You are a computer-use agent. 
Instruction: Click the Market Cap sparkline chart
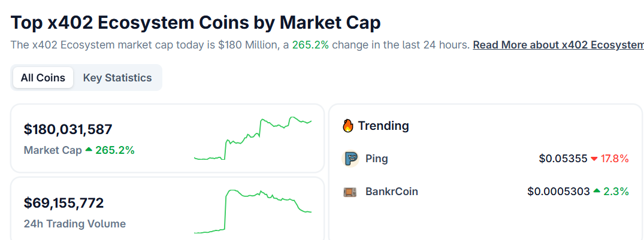tap(253, 139)
